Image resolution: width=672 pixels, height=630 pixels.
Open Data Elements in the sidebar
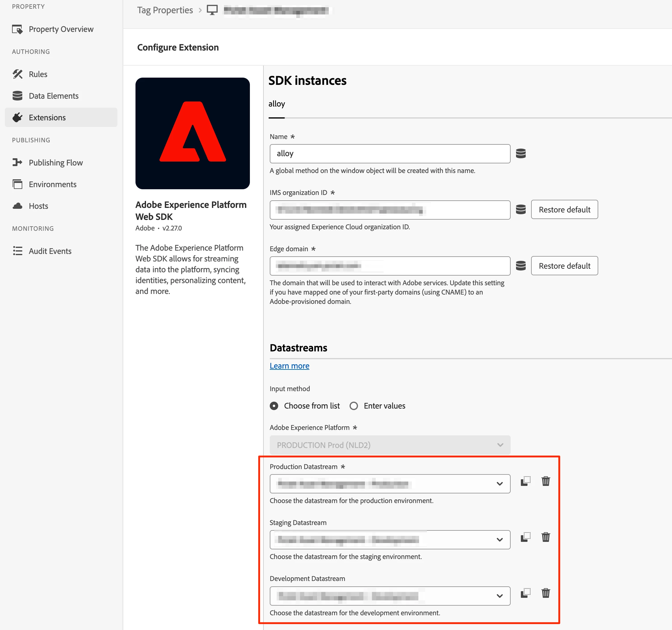(x=53, y=96)
